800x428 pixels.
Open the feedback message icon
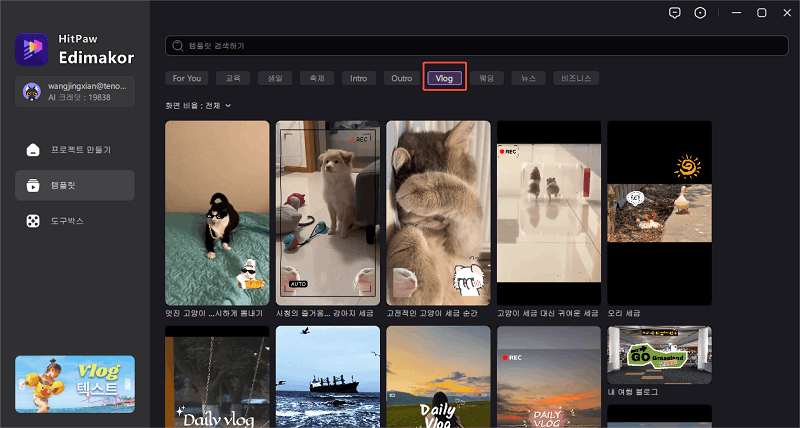click(x=675, y=13)
